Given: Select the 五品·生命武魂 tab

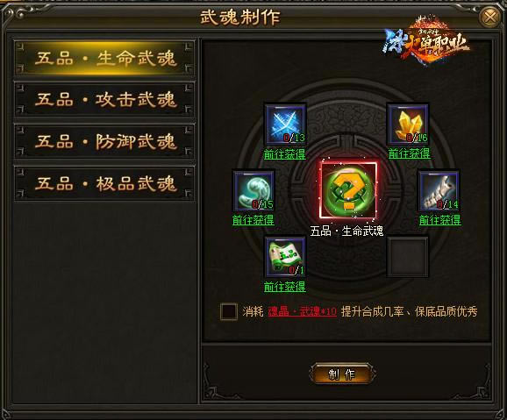Looking at the screenshot, I should [104, 59].
